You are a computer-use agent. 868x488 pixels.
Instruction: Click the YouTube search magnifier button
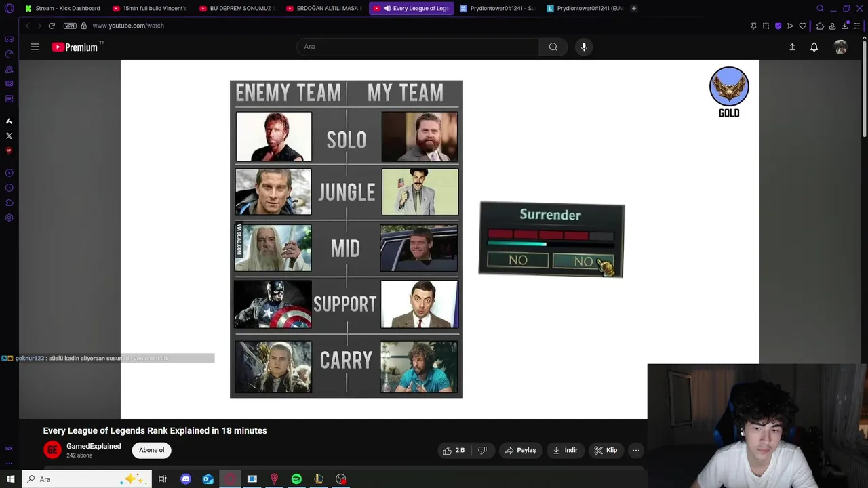click(x=553, y=47)
